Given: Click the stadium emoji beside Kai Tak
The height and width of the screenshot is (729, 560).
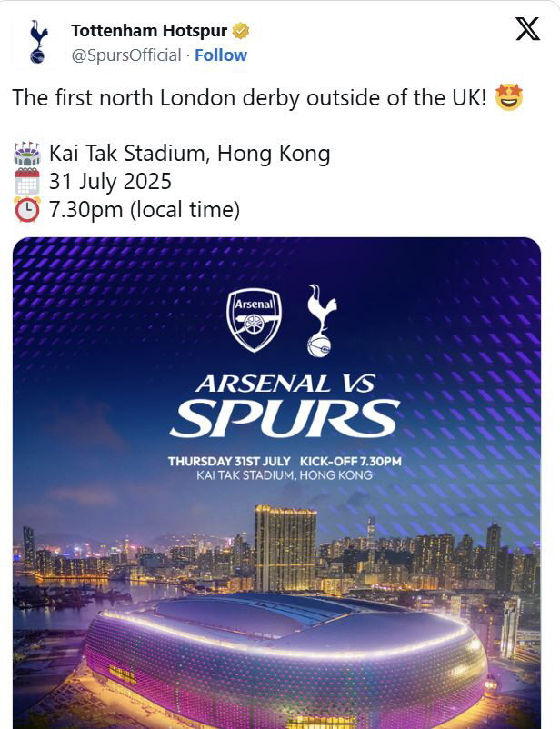Looking at the screenshot, I should click(x=27, y=154).
